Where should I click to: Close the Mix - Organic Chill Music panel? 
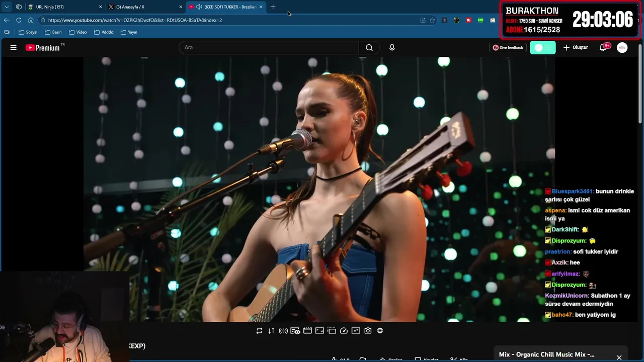(619, 357)
